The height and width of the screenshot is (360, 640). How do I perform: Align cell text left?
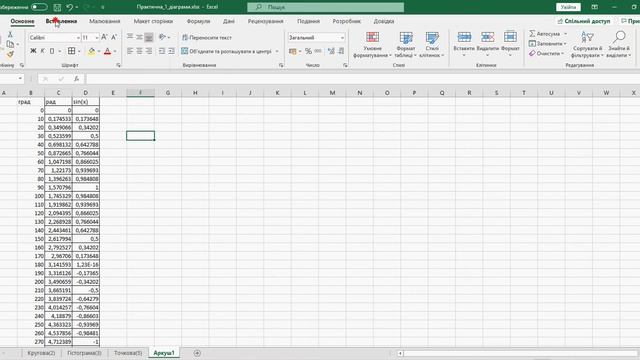point(130,51)
